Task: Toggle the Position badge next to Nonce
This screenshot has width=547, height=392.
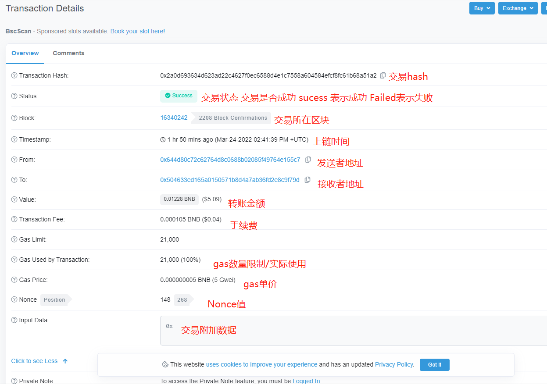Action: point(54,299)
